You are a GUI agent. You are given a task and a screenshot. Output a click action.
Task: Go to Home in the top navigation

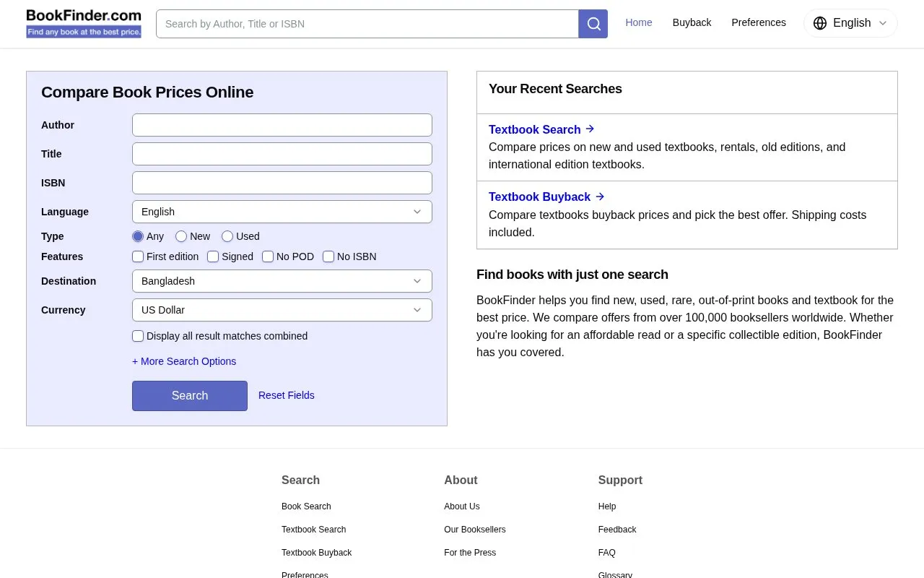point(639,22)
